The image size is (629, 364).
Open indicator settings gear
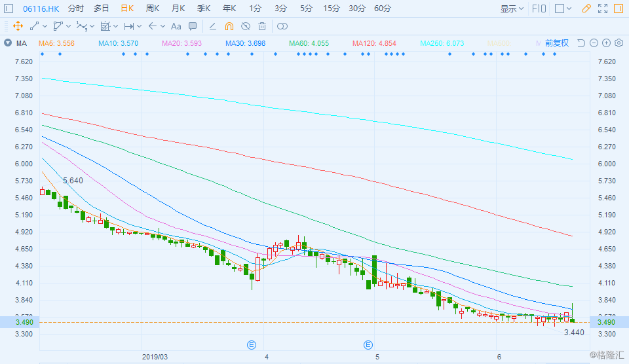coord(618,43)
